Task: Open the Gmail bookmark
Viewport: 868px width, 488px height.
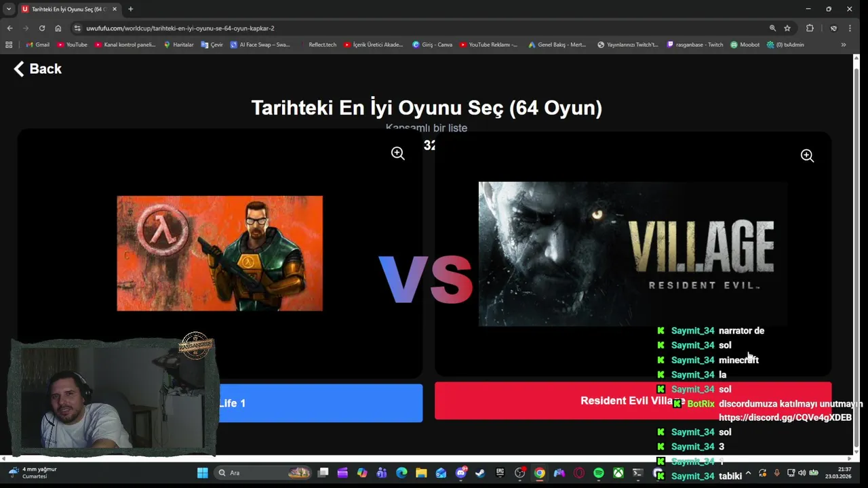Action: pos(37,45)
